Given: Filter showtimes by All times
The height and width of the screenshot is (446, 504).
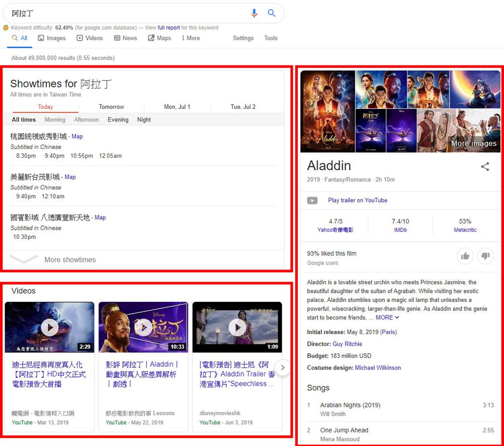Looking at the screenshot, I should pos(24,120).
